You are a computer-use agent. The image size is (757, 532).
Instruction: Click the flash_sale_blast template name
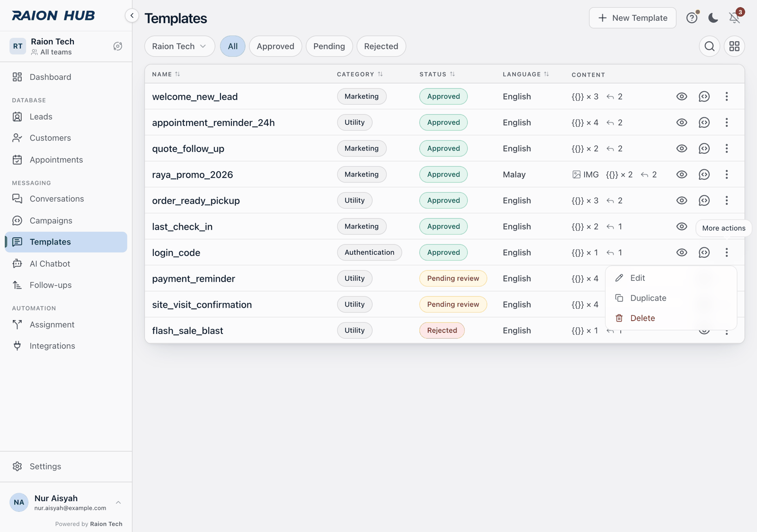[187, 331]
